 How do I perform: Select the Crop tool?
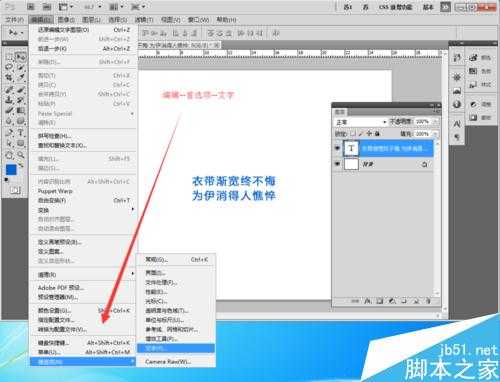(x=9, y=78)
